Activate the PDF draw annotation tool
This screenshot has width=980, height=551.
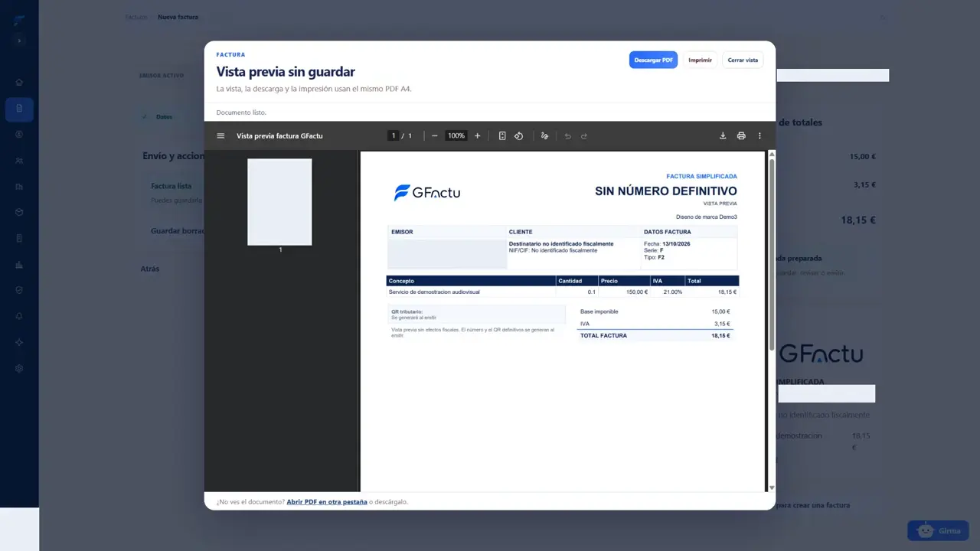(544, 136)
